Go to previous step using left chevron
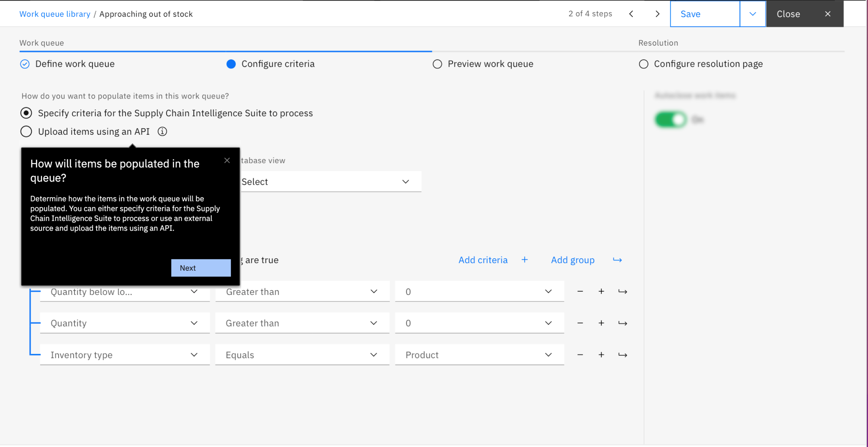The image size is (868, 447). 631,14
